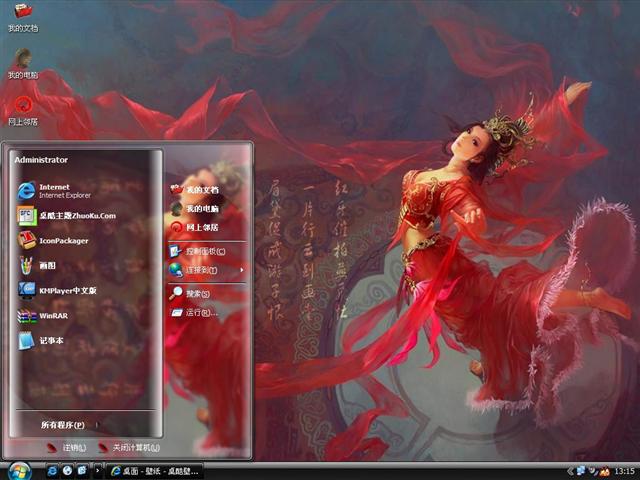
Task: Switch to 桌面 - 壁纸 taskbar window
Action: tap(154, 471)
